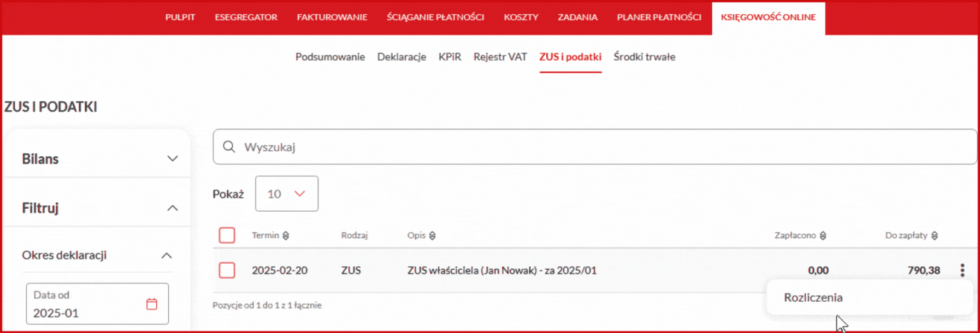The width and height of the screenshot is (980, 333).
Task: Open the FAKTUROWANIE menu item
Action: pos(332,17)
